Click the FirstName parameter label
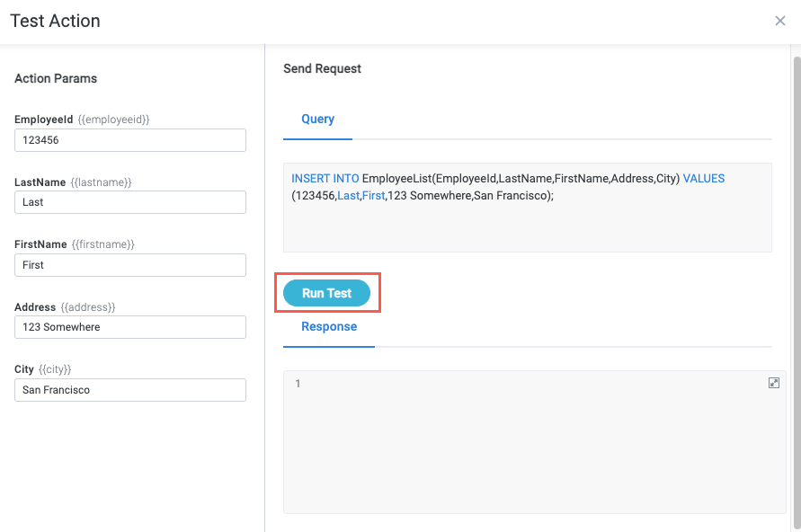The height and width of the screenshot is (532, 801). [40, 244]
